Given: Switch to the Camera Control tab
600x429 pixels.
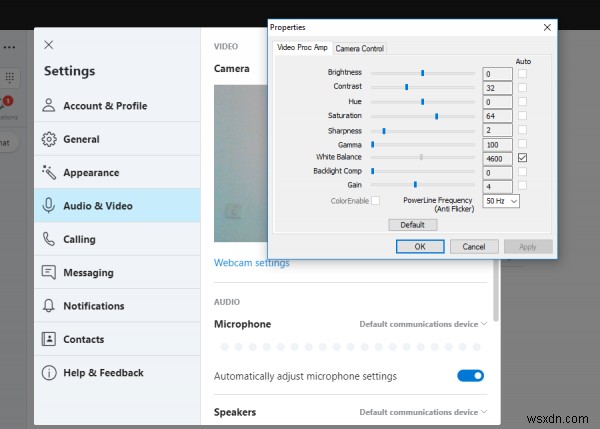Looking at the screenshot, I should [x=359, y=49].
